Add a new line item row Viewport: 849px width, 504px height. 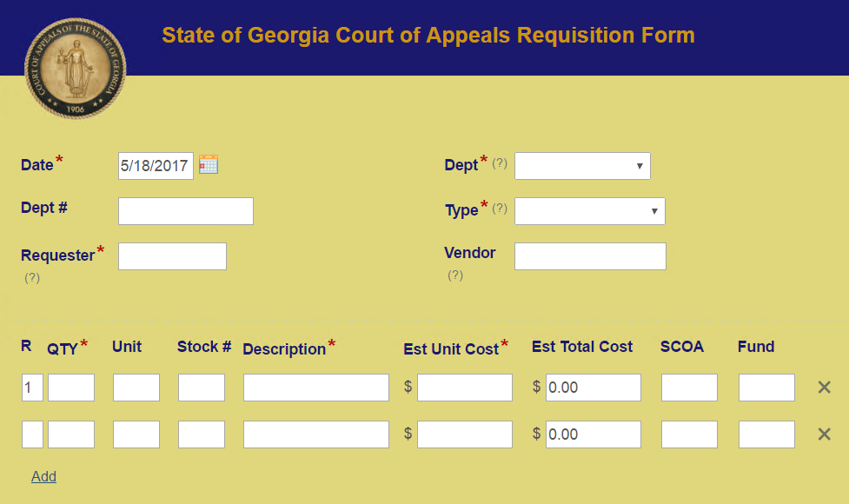click(43, 476)
